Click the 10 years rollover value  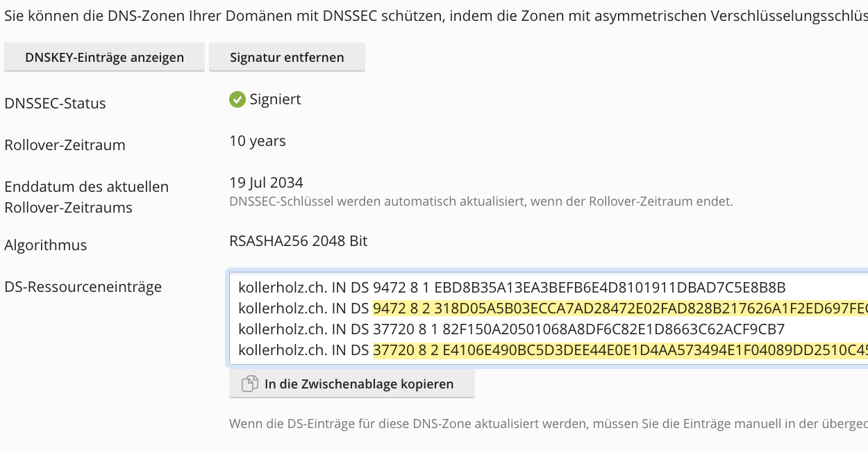pyautogui.click(x=258, y=141)
